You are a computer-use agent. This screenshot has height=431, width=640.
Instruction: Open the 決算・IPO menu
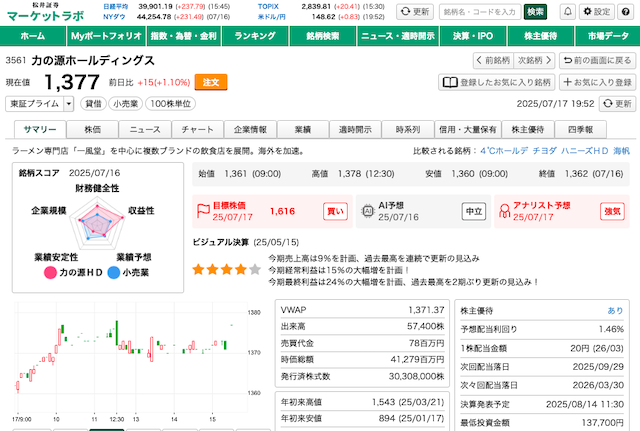coord(473,36)
